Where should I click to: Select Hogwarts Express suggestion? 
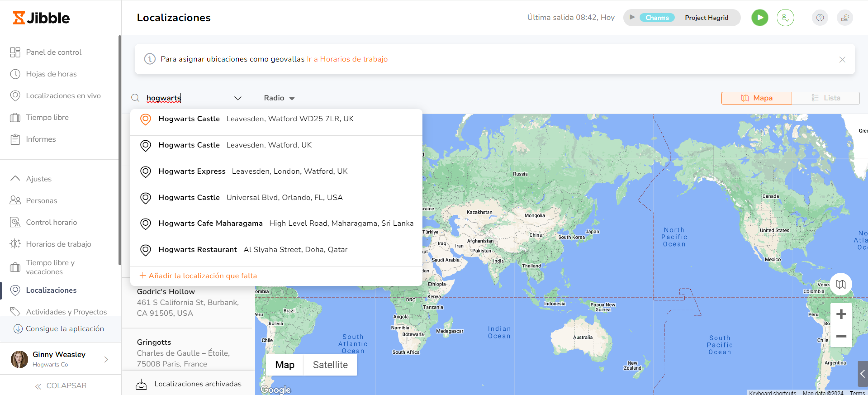tap(276, 171)
